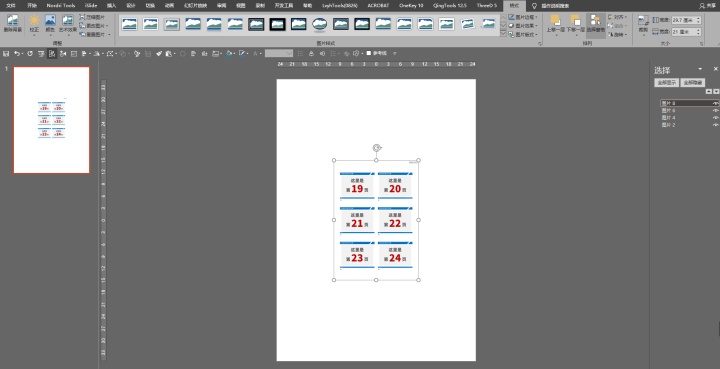Toggle the Guides (参考线) checkbox
Image resolution: width=720 pixels, height=369 pixels.
point(377,54)
